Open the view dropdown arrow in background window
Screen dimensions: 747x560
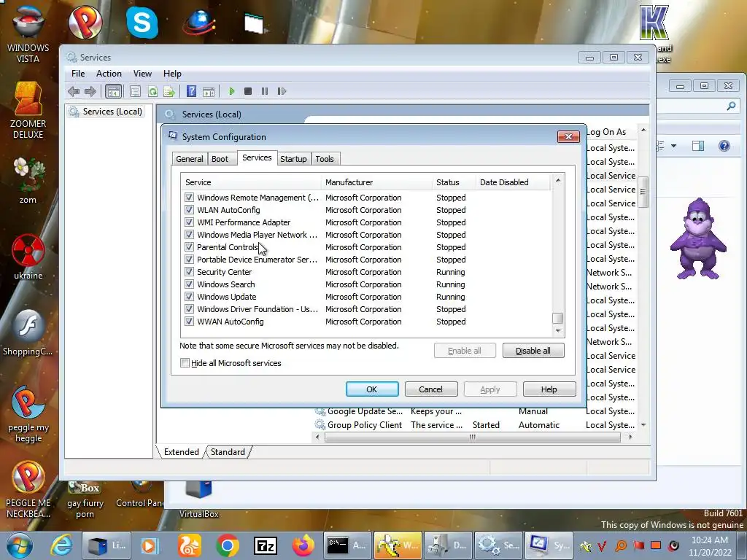click(x=673, y=146)
